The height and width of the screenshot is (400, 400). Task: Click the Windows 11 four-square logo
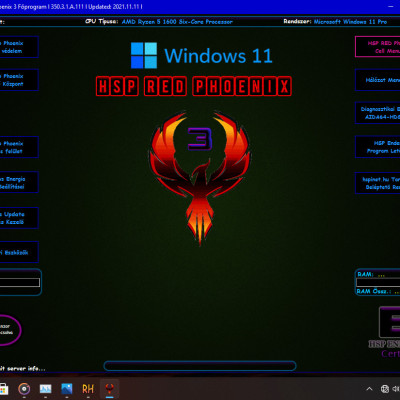click(x=144, y=55)
